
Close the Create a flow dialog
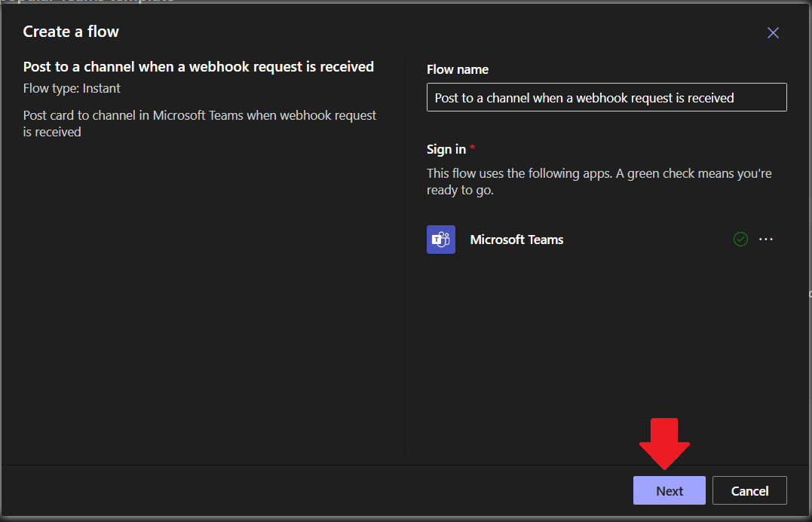773,32
